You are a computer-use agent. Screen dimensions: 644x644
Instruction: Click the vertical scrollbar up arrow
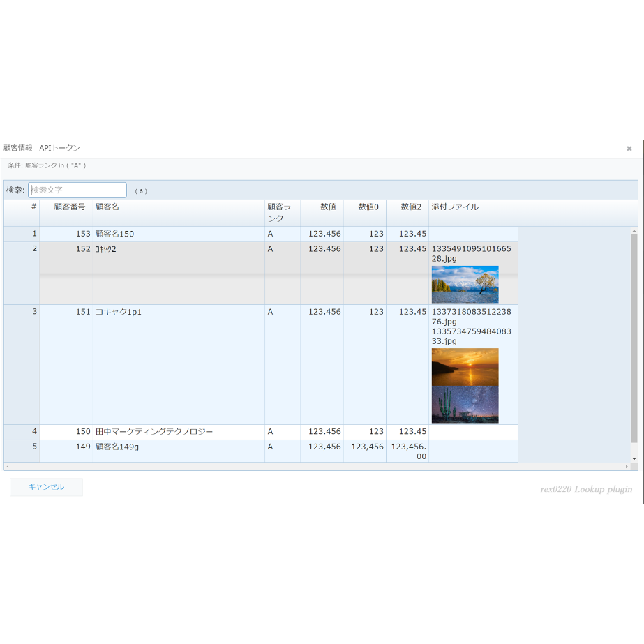point(634,231)
